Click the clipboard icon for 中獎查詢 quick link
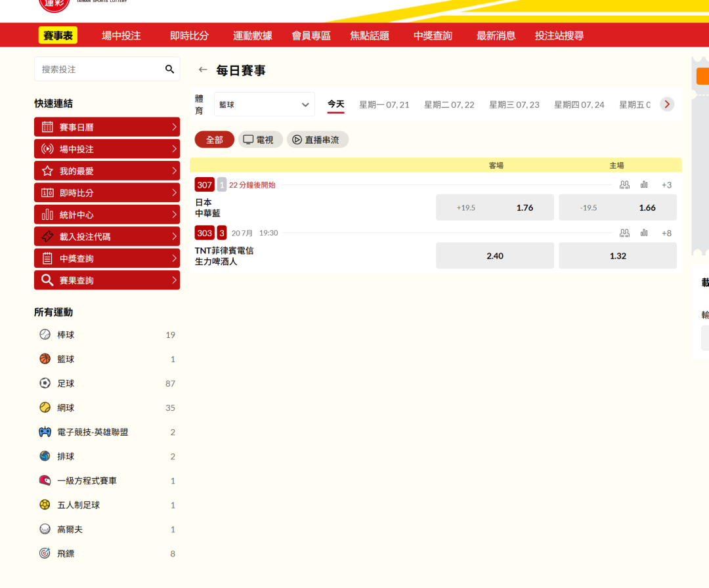Image resolution: width=709 pixels, height=588 pixels. click(x=47, y=258)
